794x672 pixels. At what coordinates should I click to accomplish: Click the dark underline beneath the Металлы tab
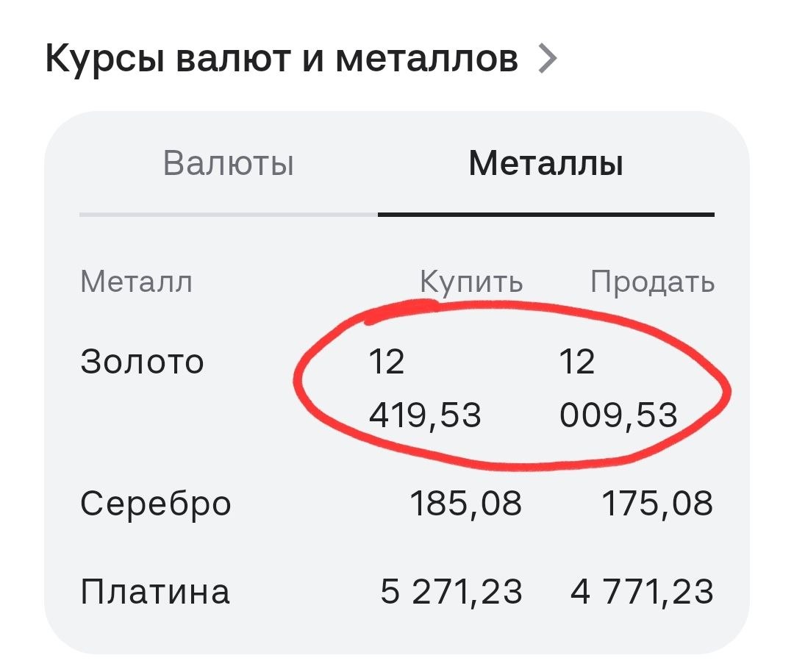pos(546,215)
